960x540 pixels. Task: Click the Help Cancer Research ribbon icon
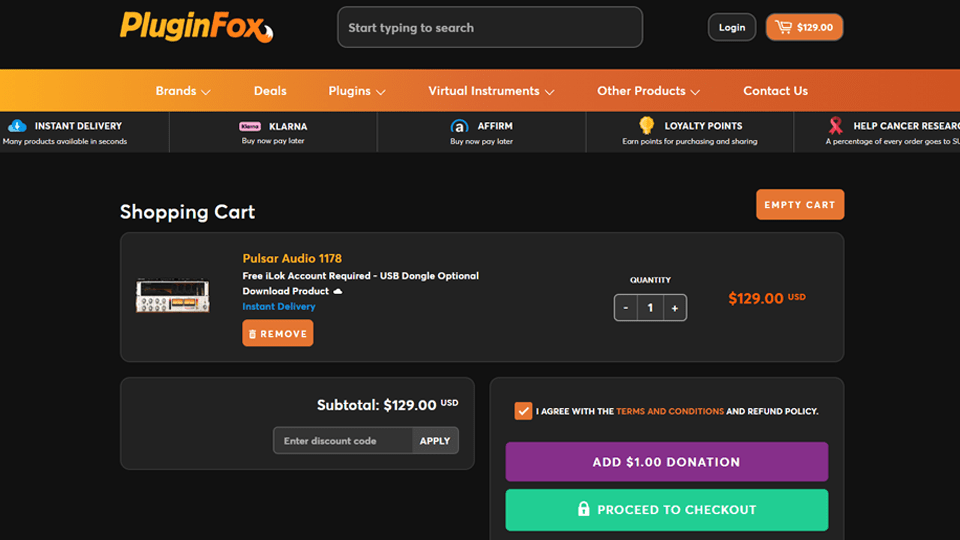click(x=836, y=126)
